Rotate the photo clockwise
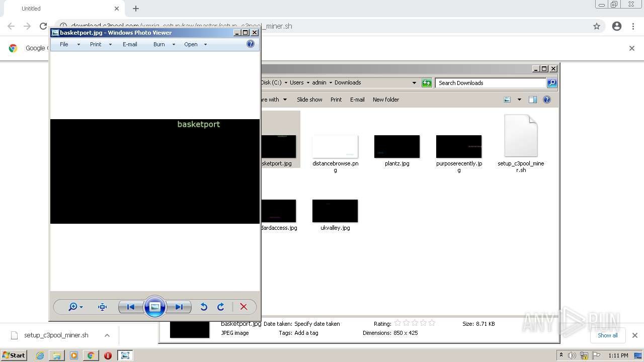The width and height of the screenshot is (644, 362). [221, 307]
